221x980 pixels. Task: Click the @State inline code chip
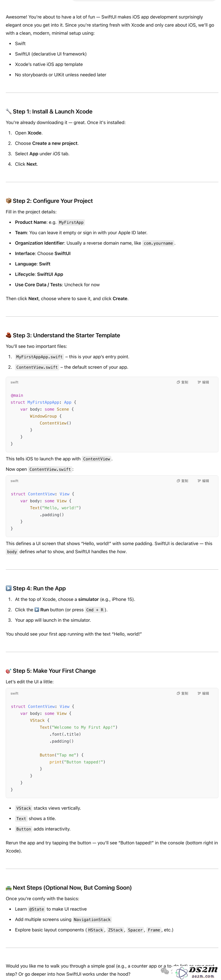coord(37,909)
